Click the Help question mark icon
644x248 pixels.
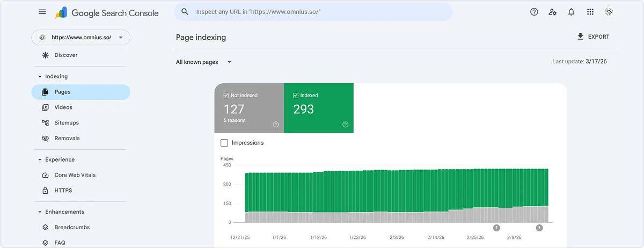(534, 12)
